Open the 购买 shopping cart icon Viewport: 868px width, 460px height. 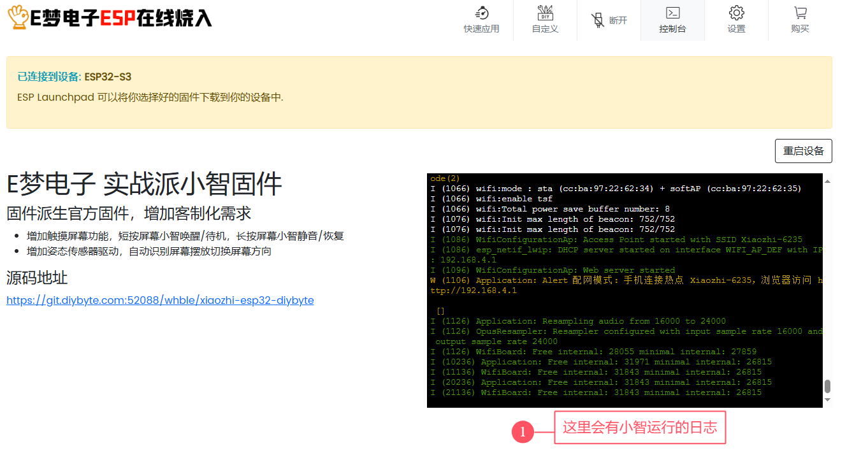[800, 20]
